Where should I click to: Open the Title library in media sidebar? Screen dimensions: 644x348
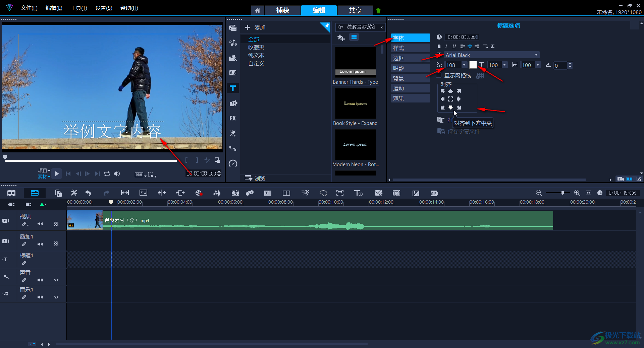tap(233, 88)
